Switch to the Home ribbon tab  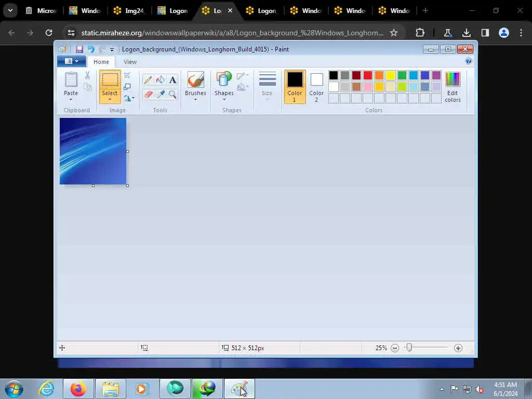click(101, 62)
